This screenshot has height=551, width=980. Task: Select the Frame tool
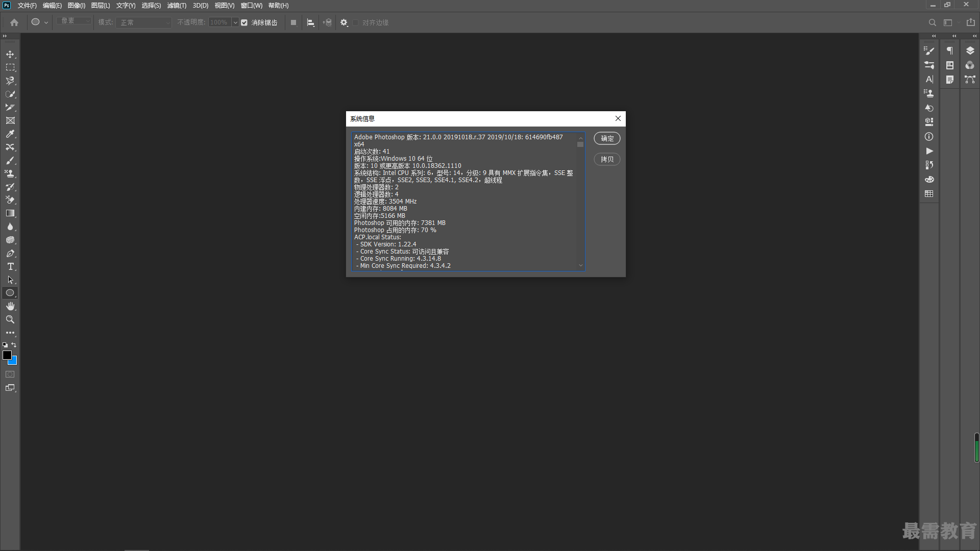10,120
